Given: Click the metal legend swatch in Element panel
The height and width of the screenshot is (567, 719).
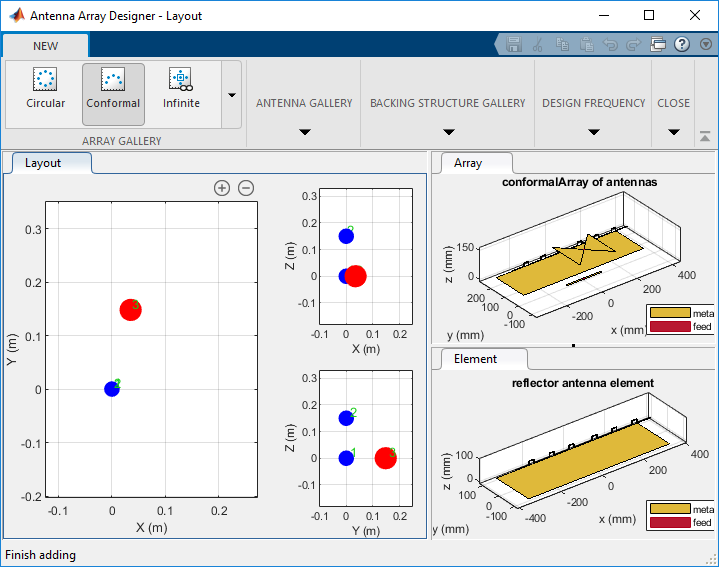Looking at the screenshot, I should pyautogui.click(x=670, y=509).
